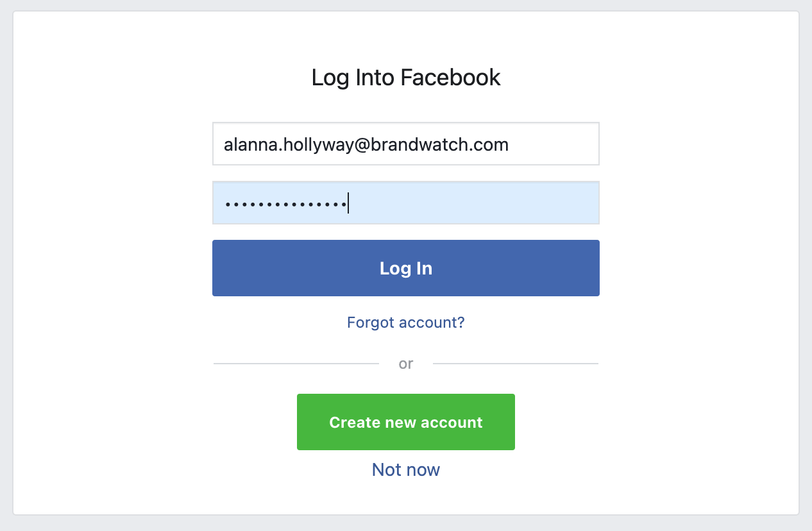This screenshot has height=531, width=812.
Task: Place cursor at end of email field
Action: click(552, 144)
